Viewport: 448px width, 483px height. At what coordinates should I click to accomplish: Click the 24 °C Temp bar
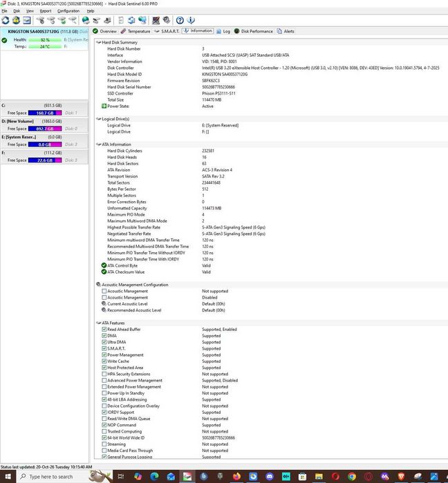[45, 46]
